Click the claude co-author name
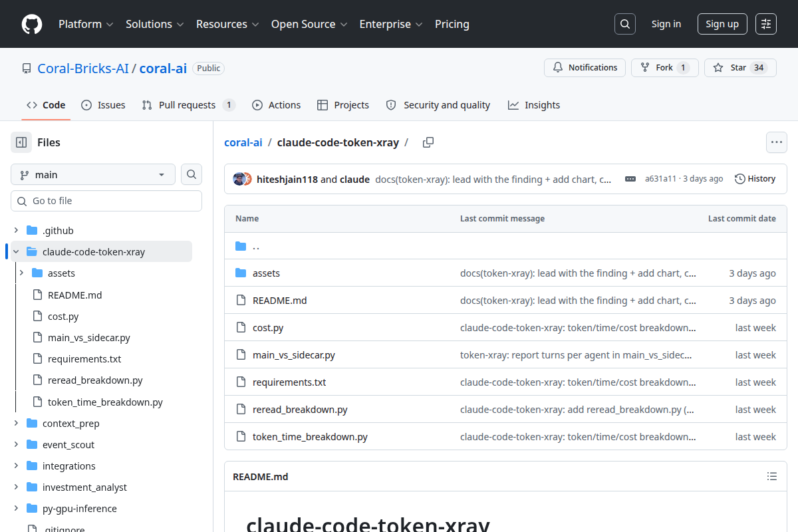The image size is (798, 532). tap(354, 179)
